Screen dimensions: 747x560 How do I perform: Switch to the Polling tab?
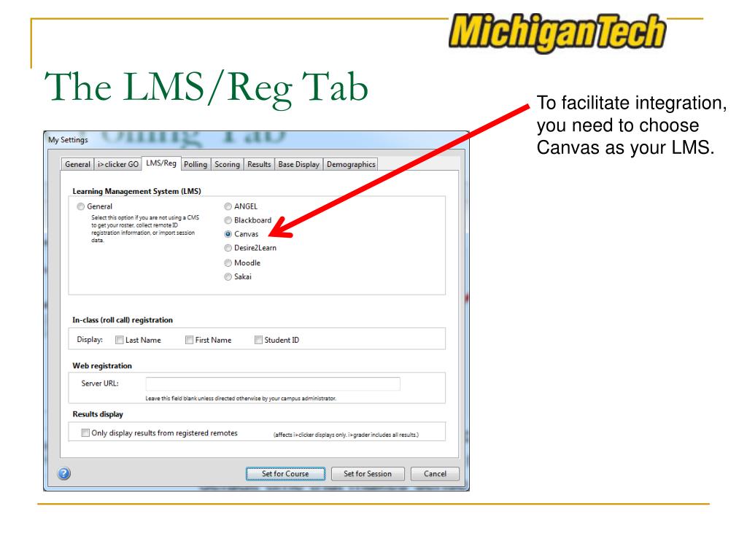pos(196,164)
